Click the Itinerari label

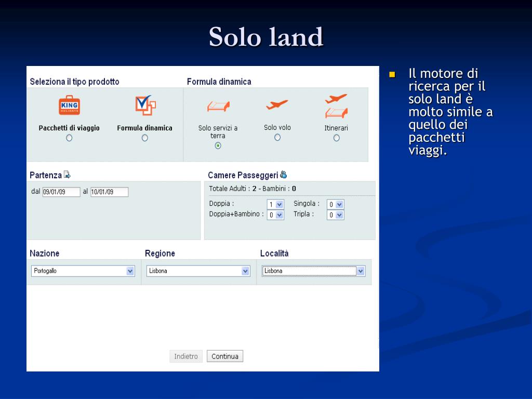pos(336,128)
